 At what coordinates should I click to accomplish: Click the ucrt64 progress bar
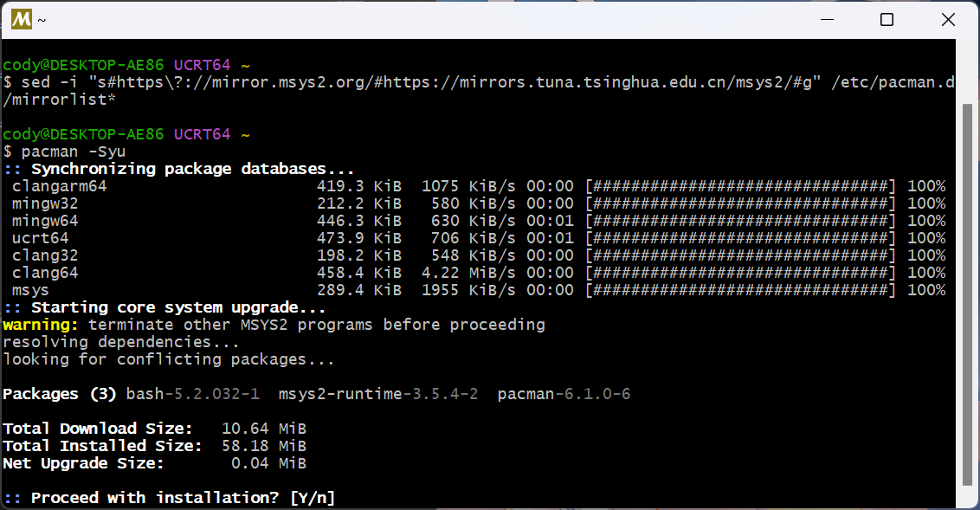[x=740, y=238]
